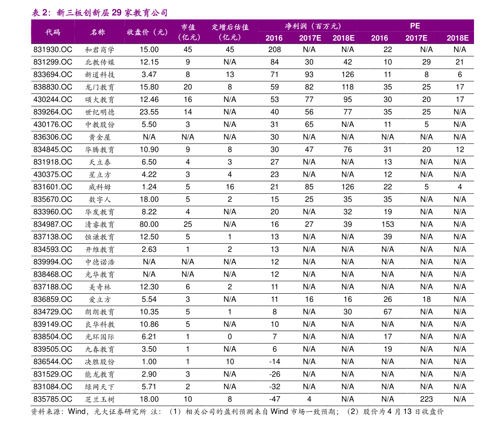Select stock code 835785.OC
Screen dimensions: 504x424
53,399
